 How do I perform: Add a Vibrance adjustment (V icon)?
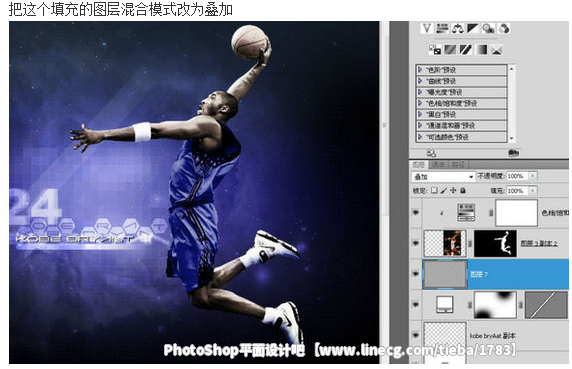[x=427, y=28]
